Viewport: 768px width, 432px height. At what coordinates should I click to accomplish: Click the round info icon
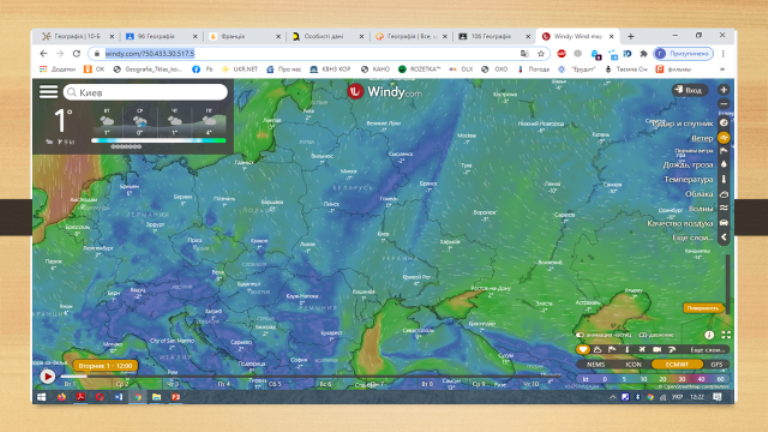(709, 335)
